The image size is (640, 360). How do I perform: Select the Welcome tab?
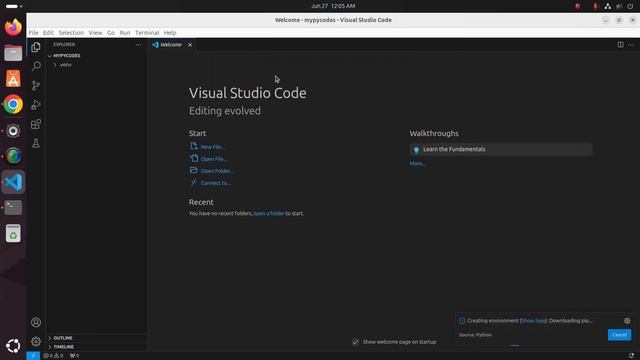tap(171, 45)
